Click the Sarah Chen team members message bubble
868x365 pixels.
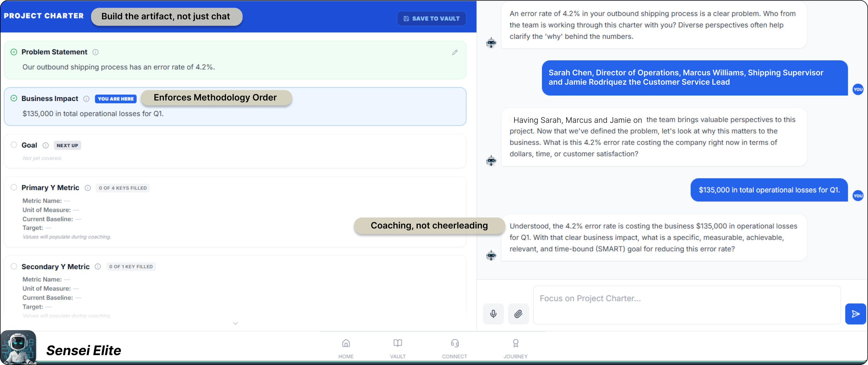694,78
